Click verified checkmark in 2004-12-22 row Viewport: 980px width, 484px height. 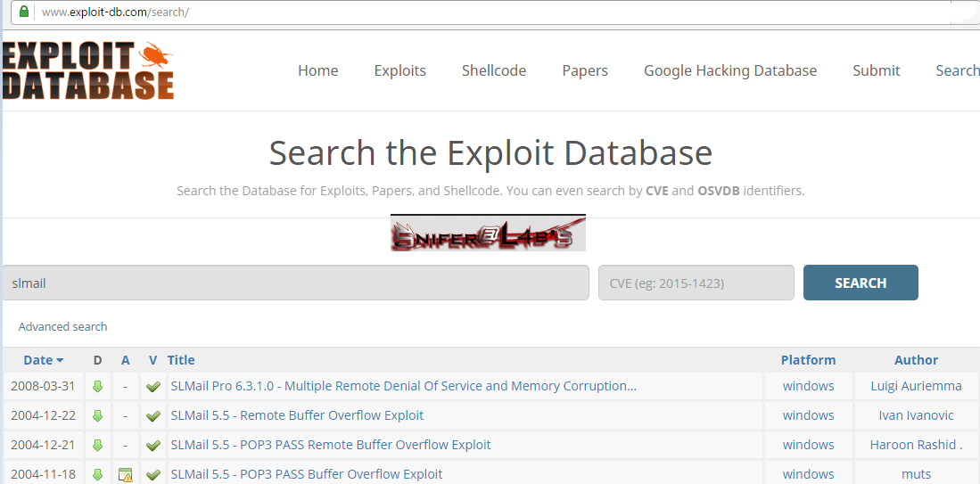(x=153, y=416)
